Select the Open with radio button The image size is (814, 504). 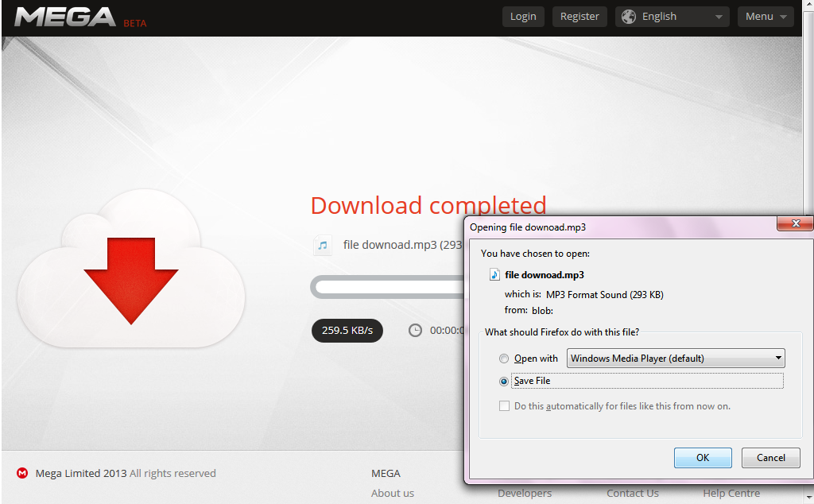click(504, 359)
